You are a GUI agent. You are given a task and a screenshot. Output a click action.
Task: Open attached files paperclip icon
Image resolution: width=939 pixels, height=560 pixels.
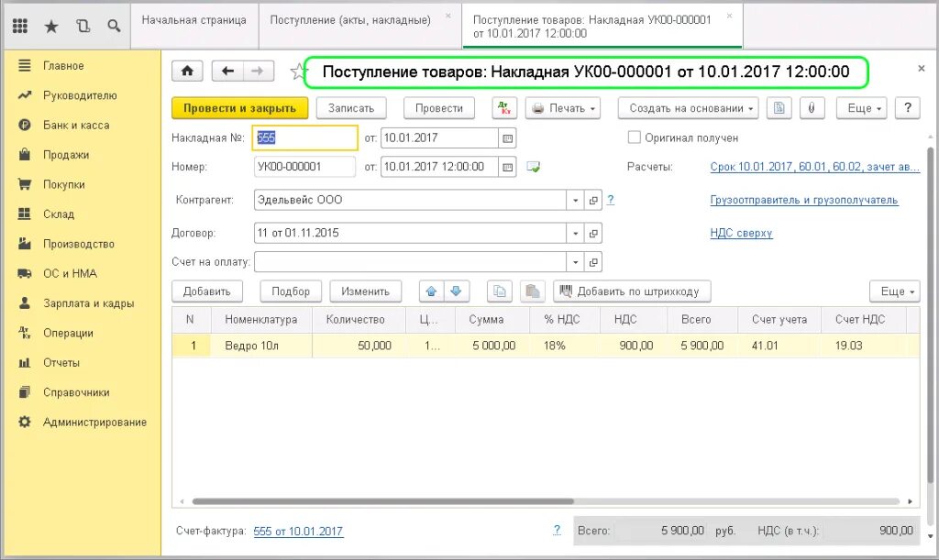(x=812, y=108)
